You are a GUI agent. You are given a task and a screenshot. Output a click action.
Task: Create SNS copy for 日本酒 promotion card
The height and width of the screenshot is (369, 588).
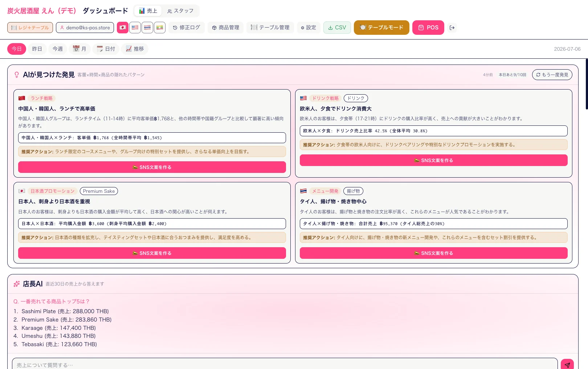coord(152,253)
